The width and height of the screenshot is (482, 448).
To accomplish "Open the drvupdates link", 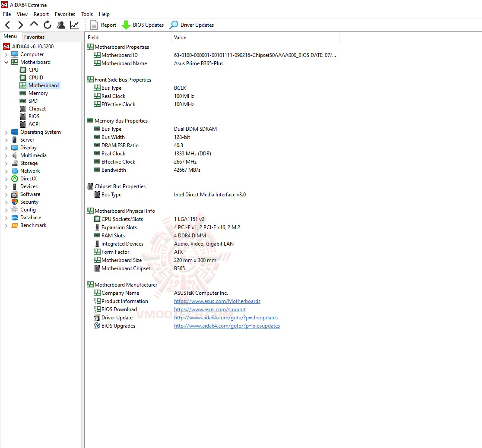I will 225,318.
